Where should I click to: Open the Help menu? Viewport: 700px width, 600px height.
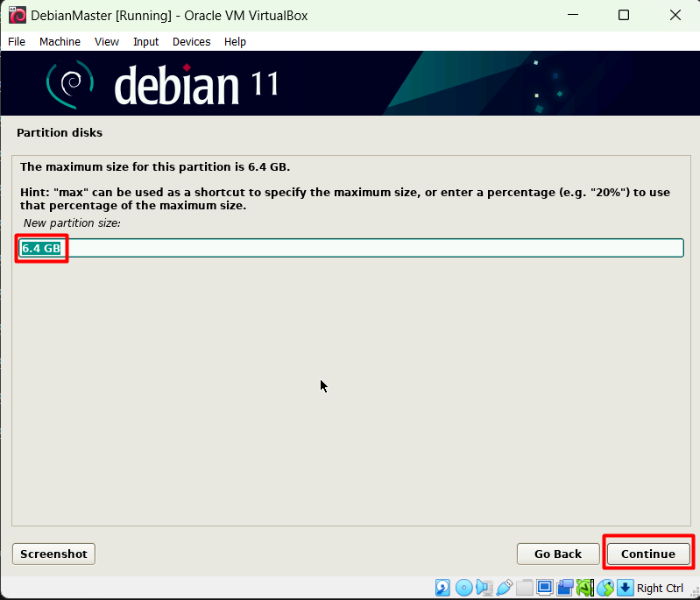[x=235, y=41]
